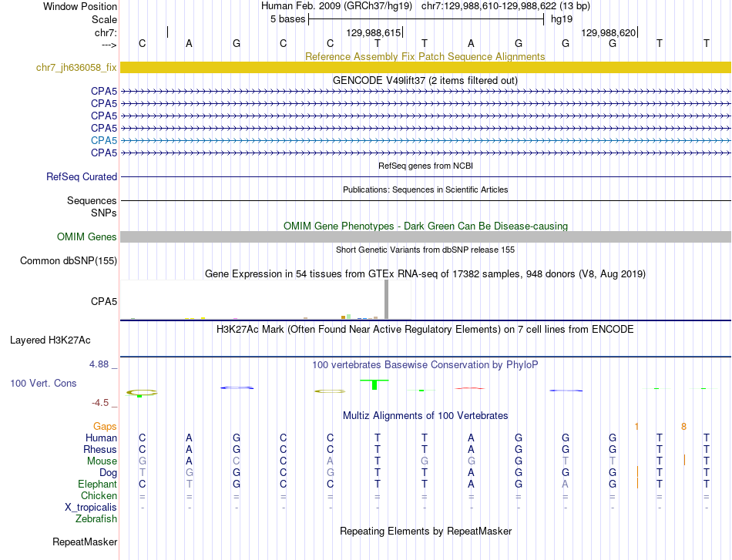Click the RepeatMasker track label

(85, 542)
